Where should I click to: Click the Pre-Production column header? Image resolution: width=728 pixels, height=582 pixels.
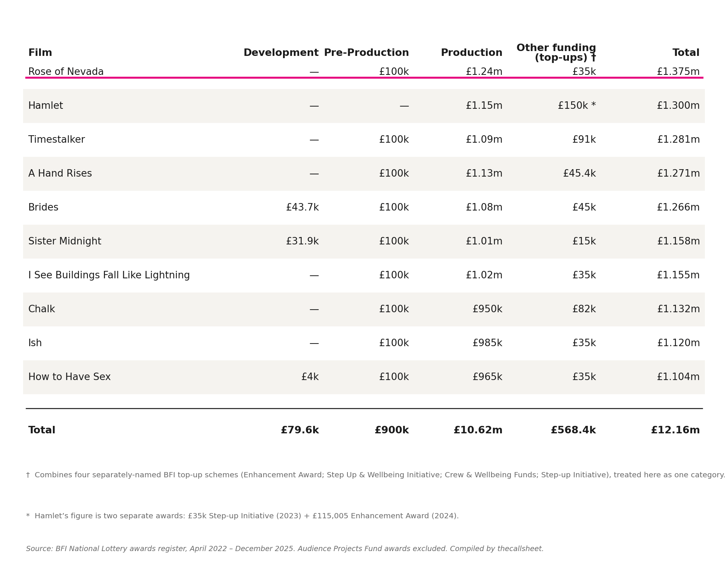(x=366, y=53)
